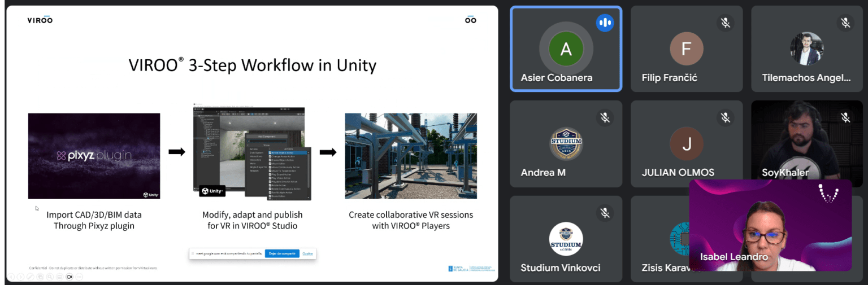868x285 pixels.
Task: Go to previous slide in presentation toolbar
Action: 11,277
